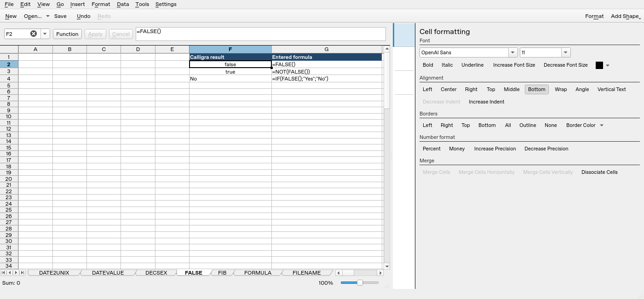The image size is (644, 299).
Task: Toggle Bottom vertical alignment
Action: (536, 89)
